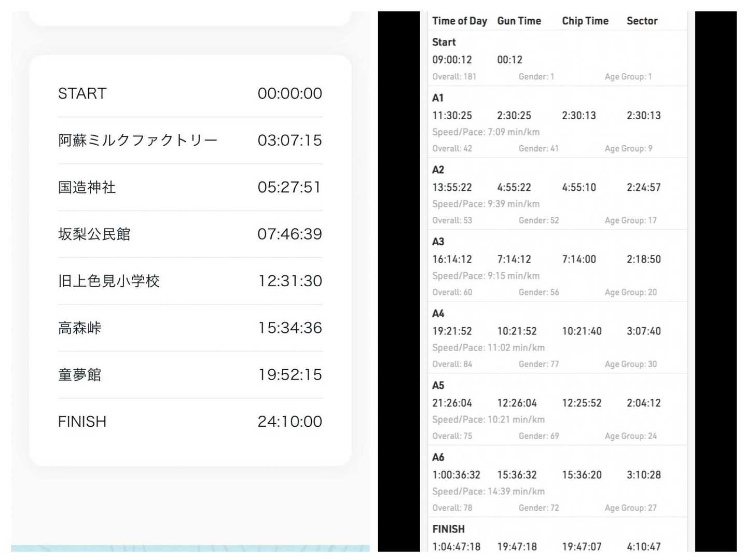Select the 阿蘇ミルクファクトリー checkpoint row
This screenshot has width=746, height=560.
pyautogui.click(x=190, y=141)
